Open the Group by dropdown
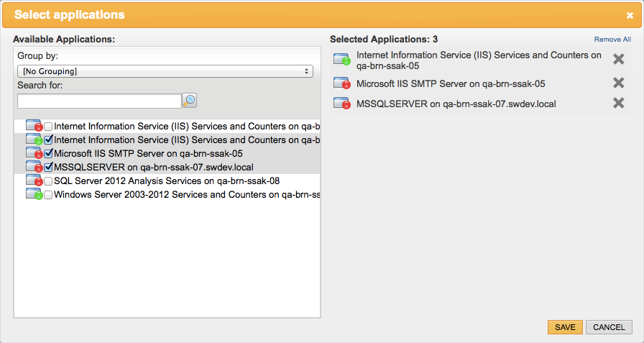 [x=165, y=71]
